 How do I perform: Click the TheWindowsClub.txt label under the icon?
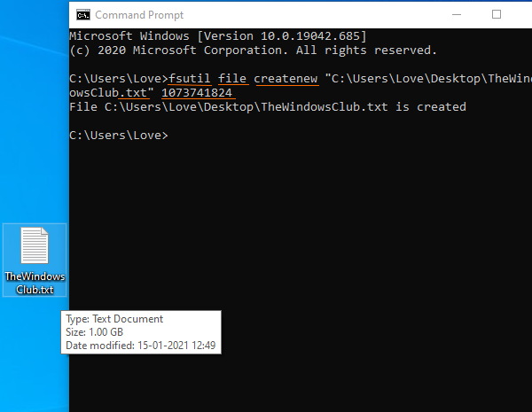point(35,283)
